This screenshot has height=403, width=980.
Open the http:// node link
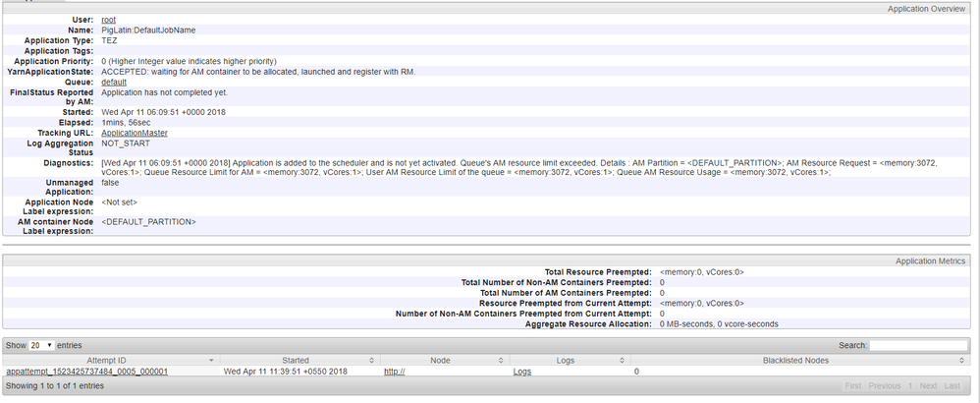pyautogui.click(x=395, y=372)
